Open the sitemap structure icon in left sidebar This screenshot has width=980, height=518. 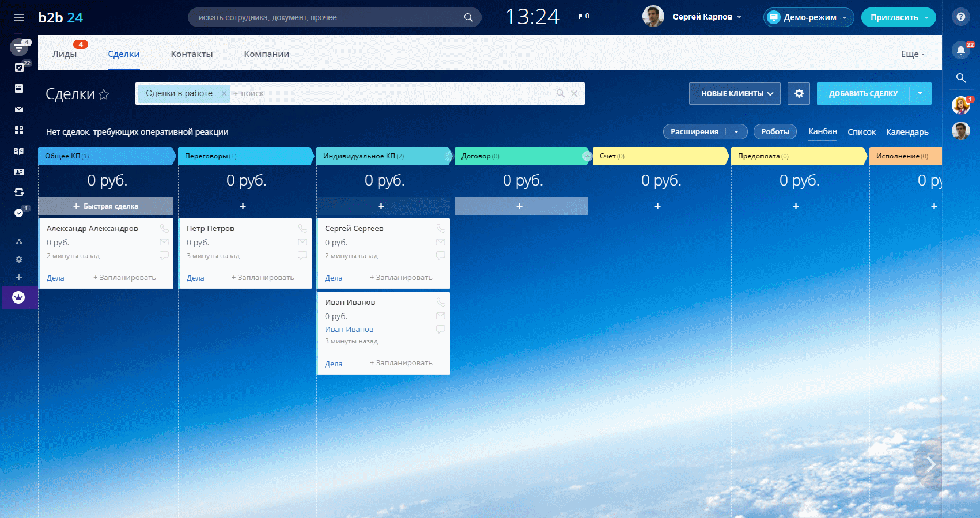[19, 241]
